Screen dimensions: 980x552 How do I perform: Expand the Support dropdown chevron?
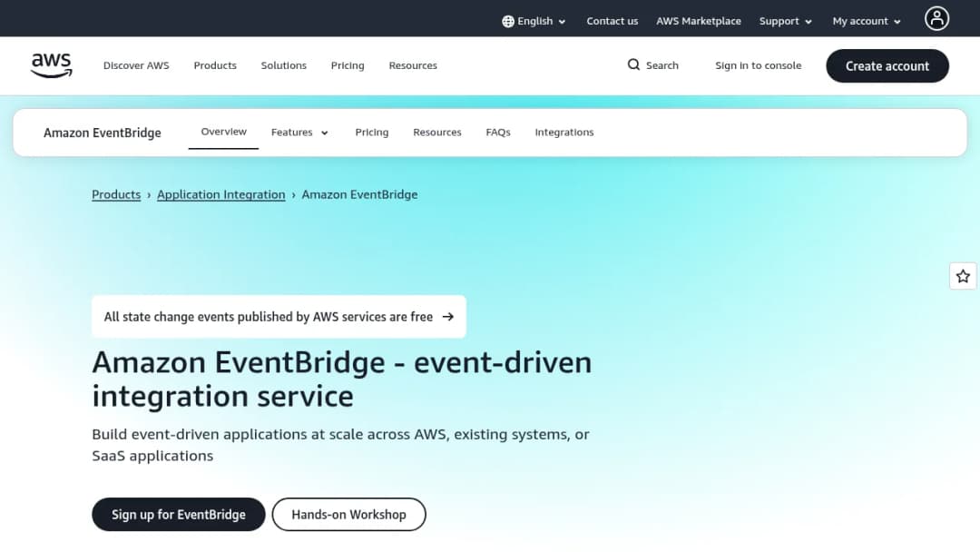tap(808, 22)
